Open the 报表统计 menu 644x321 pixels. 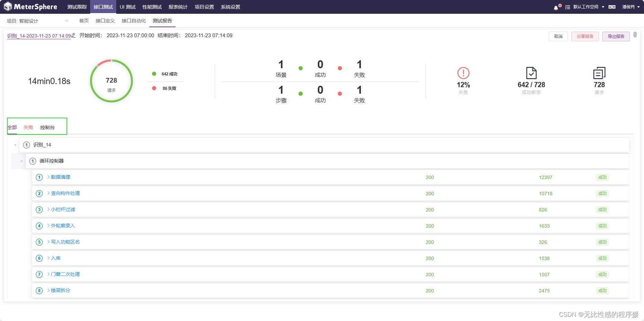[x=178, y=7]
